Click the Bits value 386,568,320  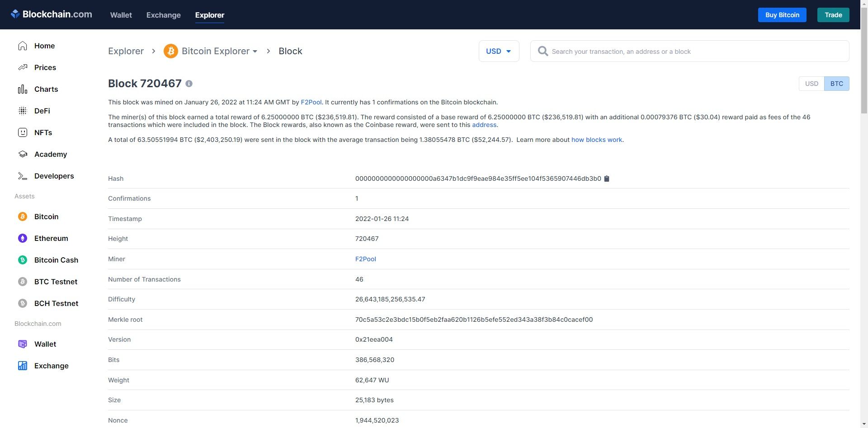click(375, 360)
